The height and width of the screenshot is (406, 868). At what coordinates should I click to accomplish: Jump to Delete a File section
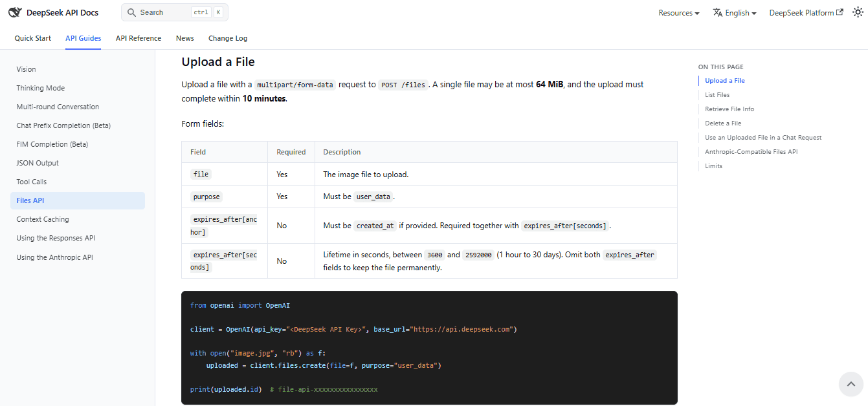(723, 123)
